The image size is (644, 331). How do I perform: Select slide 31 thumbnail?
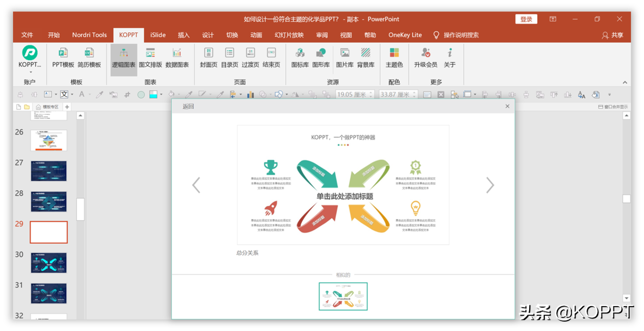coord(49,294)
